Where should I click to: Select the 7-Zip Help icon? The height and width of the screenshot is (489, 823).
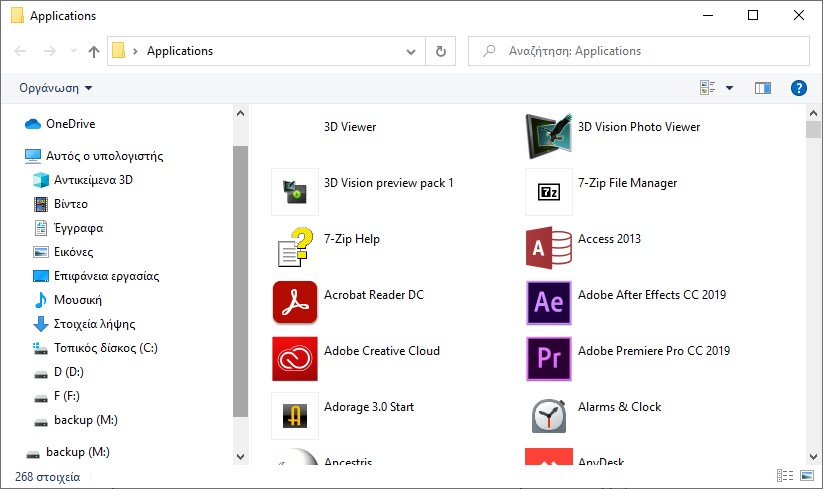pos(295,247)
